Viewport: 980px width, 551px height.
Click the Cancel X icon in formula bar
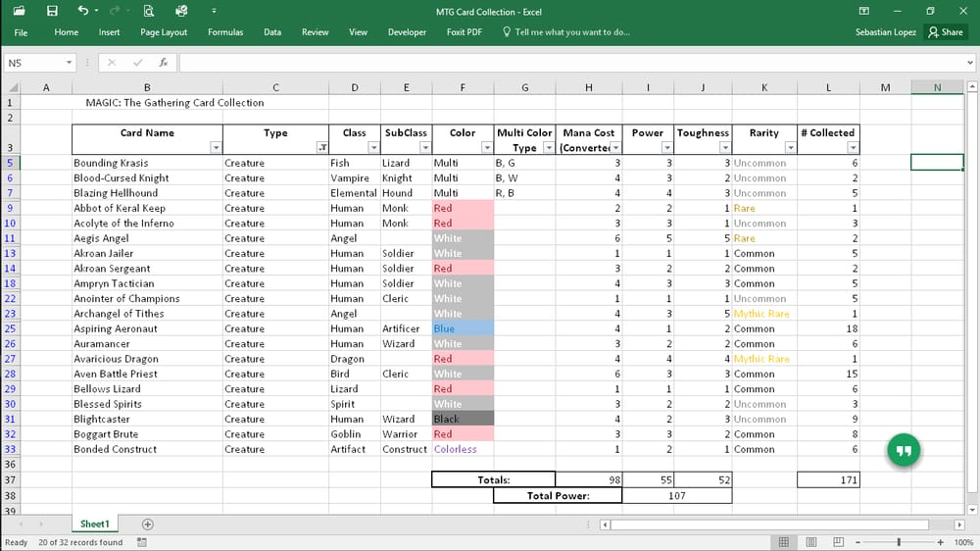(112, 63)
